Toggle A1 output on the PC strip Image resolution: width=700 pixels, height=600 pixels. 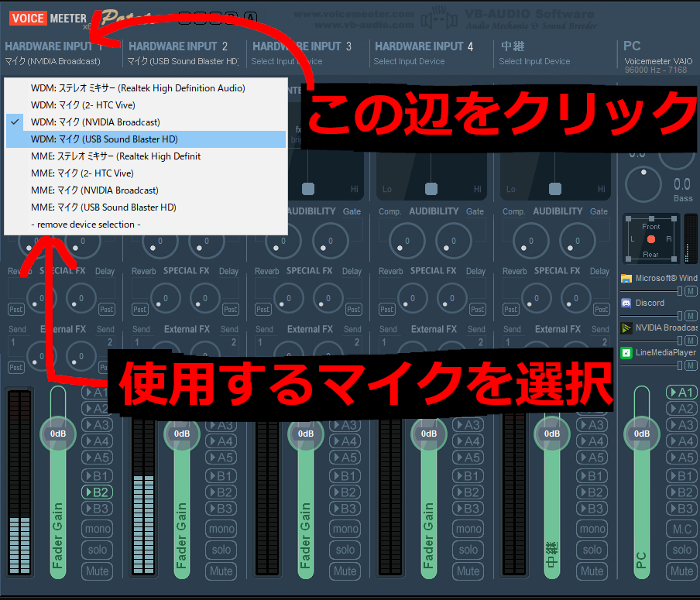click(681, 393)
